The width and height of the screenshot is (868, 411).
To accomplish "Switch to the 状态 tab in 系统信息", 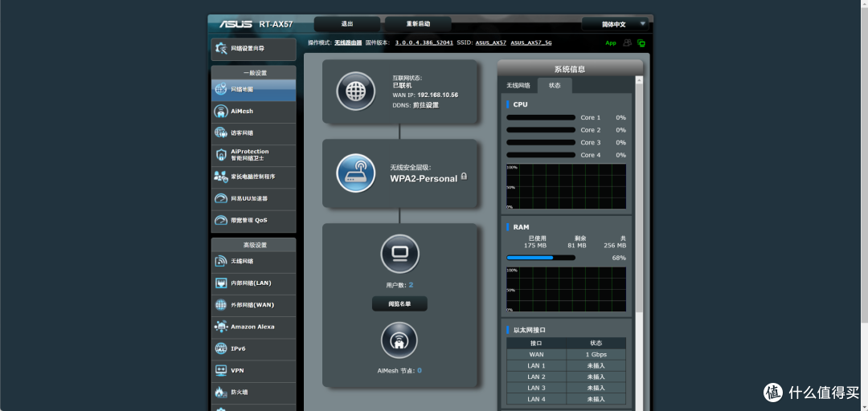I will coord(555,86).
